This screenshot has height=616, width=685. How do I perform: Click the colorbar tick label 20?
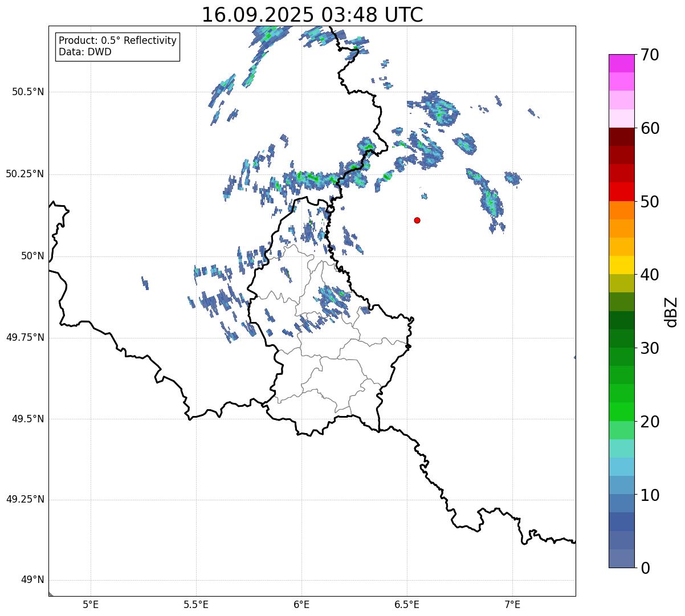650,422
